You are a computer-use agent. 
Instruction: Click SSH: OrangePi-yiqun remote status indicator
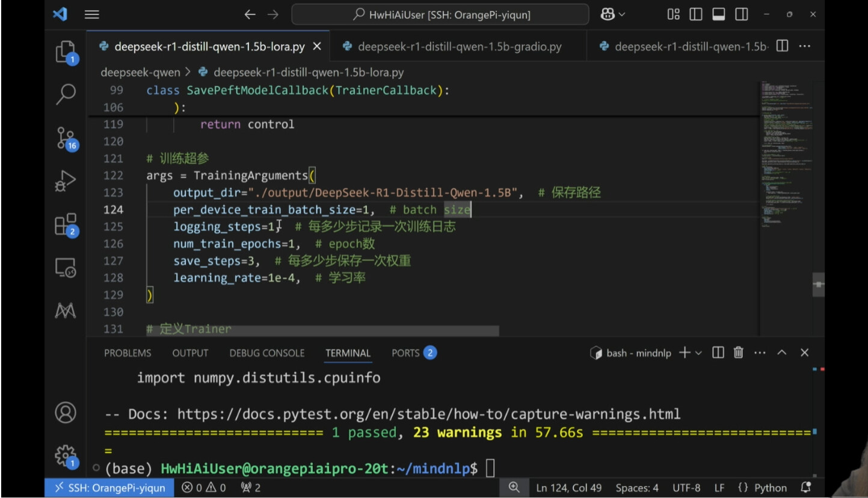109,488
